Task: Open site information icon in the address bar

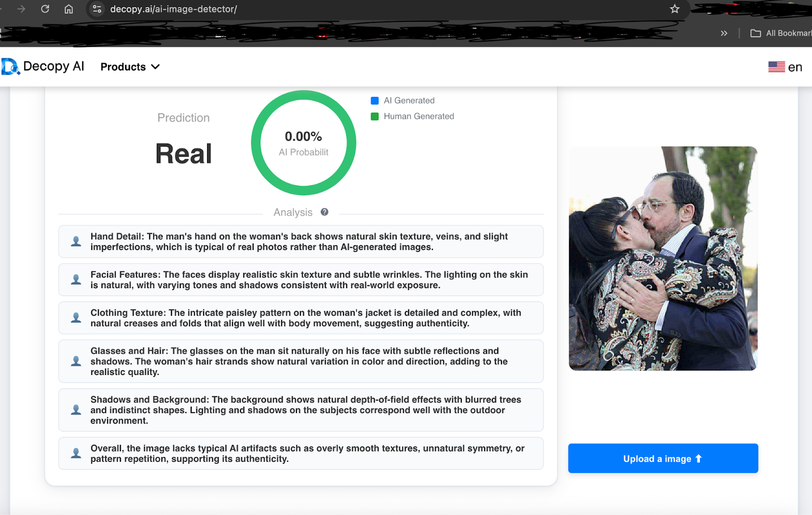Action: tap(97, 9)
